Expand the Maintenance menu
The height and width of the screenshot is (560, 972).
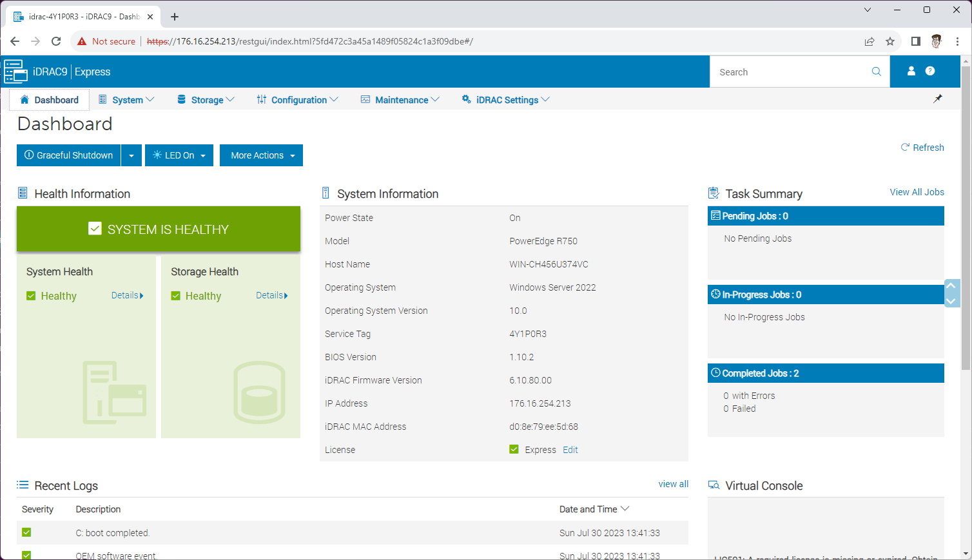pyautogui.click(x=400, y=100)
